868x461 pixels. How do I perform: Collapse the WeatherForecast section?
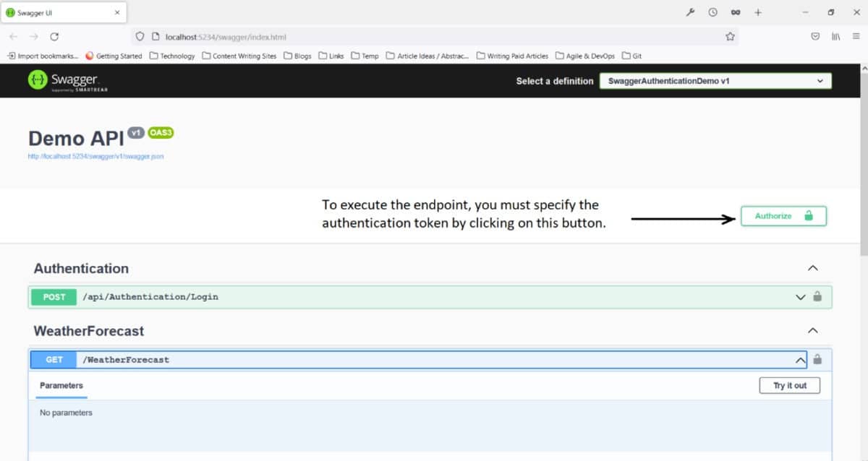812,331
